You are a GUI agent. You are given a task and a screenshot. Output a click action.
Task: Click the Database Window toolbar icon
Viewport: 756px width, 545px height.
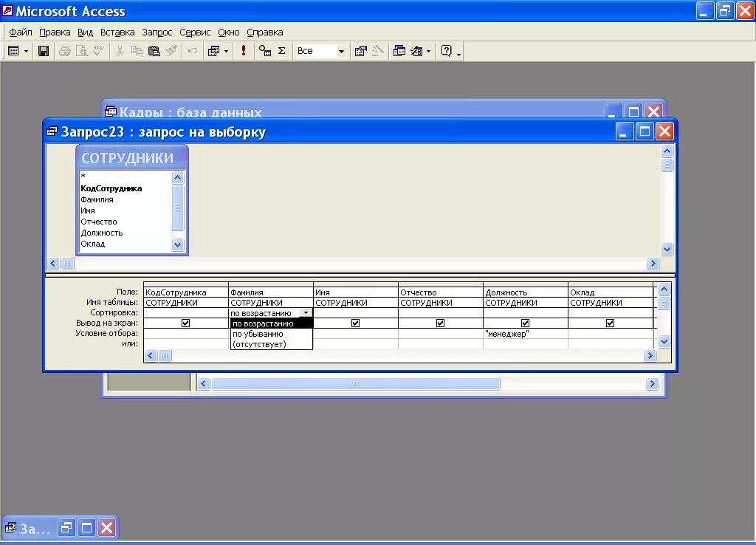(x=399, y=51)
